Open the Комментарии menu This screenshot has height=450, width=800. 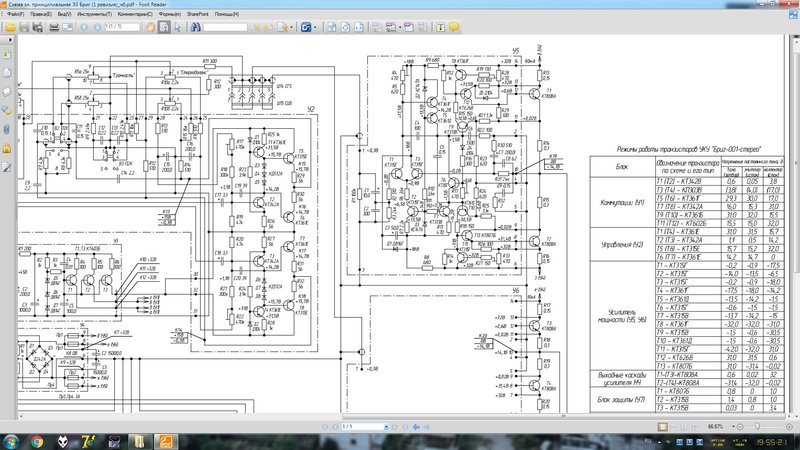(x=135, y=14)
